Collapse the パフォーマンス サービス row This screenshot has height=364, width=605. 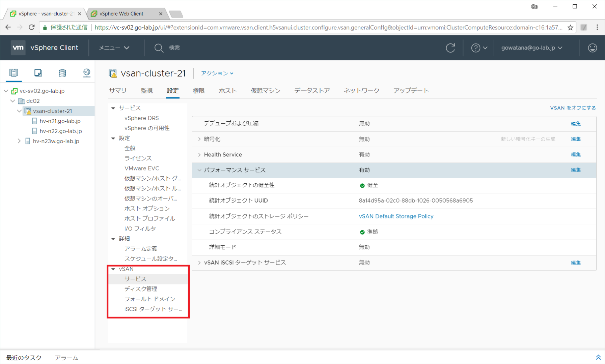[x=199, y=170]
